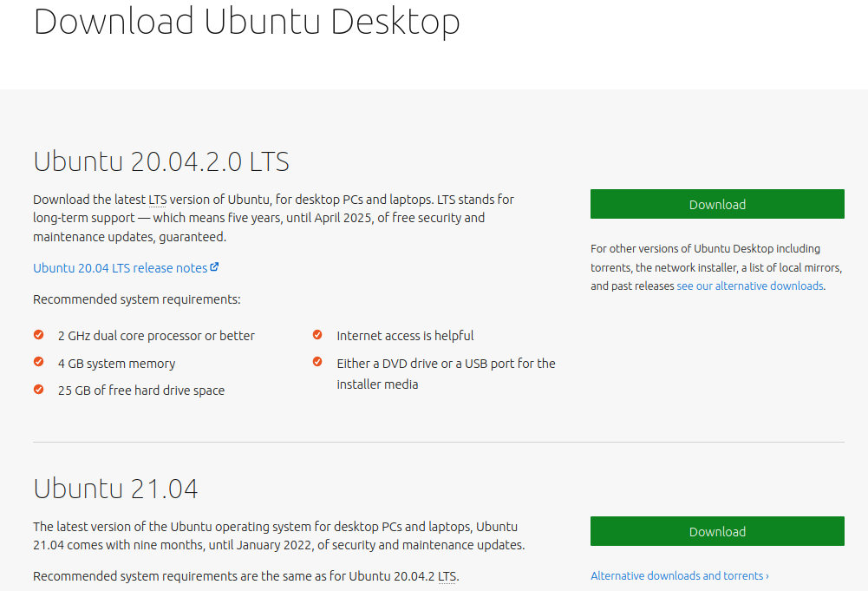Viewport: 868px width, 591px height.
Task: Click LTS abbreviation after 'Ubuntu 20.04.2' in last line
Action: (x=447, y=576)
